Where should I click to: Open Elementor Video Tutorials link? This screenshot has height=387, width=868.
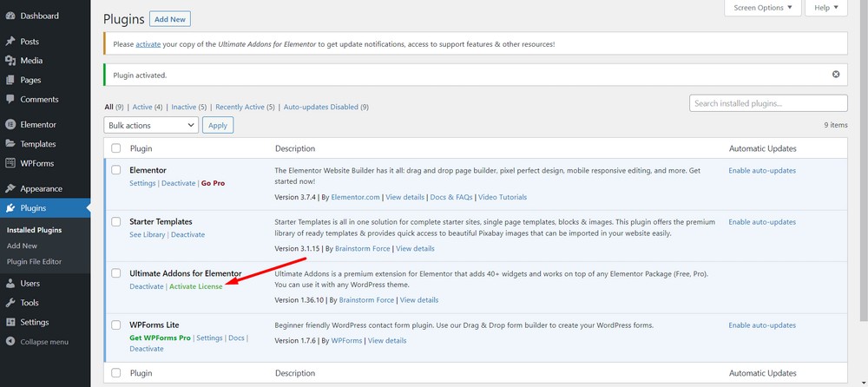503,197
